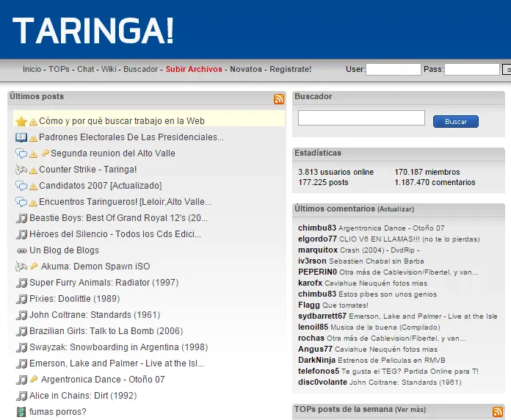Click the film strip icon beside fumas porros?

click(x=21, y=412)
